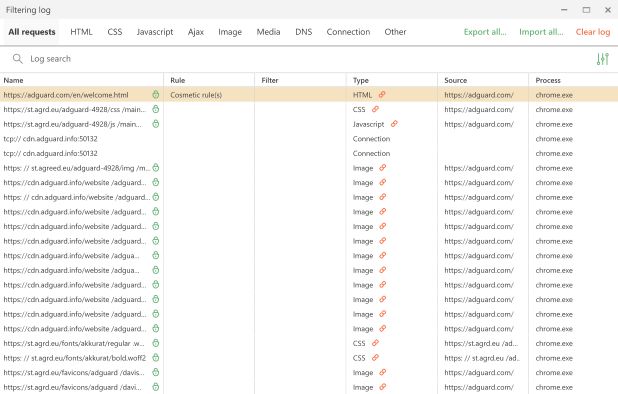Image resolution: width=618 pixels, height=394 pixels.
Task: Select the Image tab
Action: [230, 32]
